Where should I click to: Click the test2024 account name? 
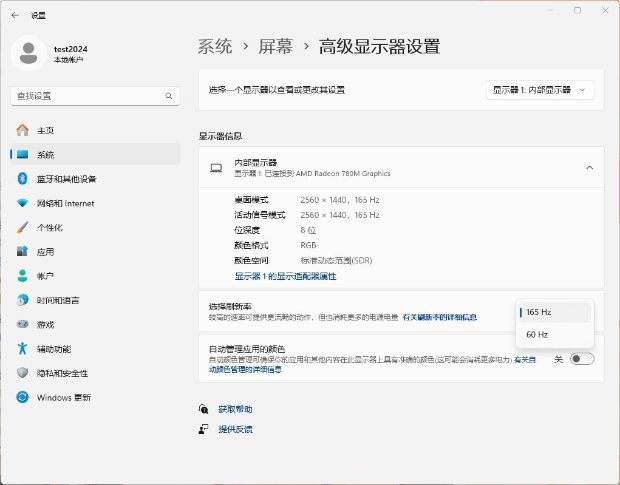70,49
